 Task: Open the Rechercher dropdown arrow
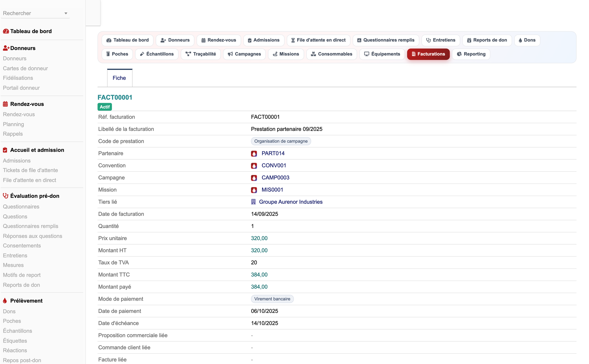[x=66, y=13]
